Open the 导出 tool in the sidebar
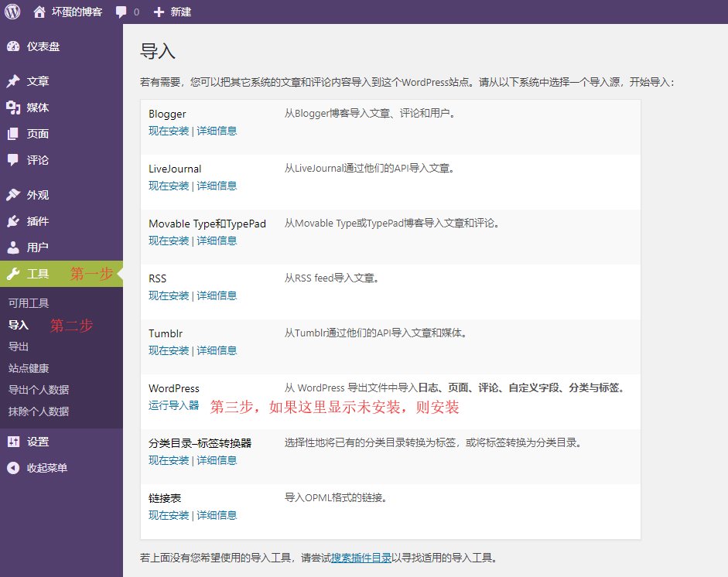Viewport: 728px width, 577px height. (x=18, y=347)
